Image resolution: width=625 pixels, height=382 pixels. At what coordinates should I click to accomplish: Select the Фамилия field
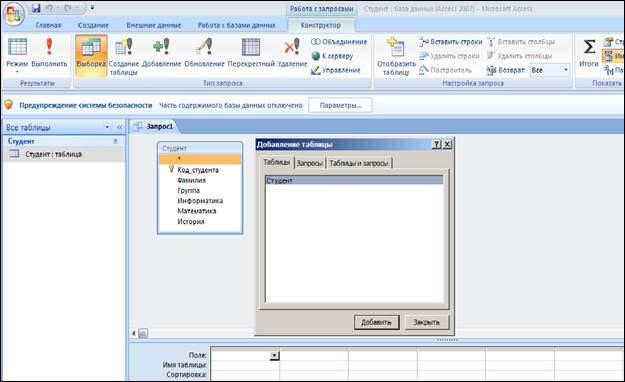192,180
